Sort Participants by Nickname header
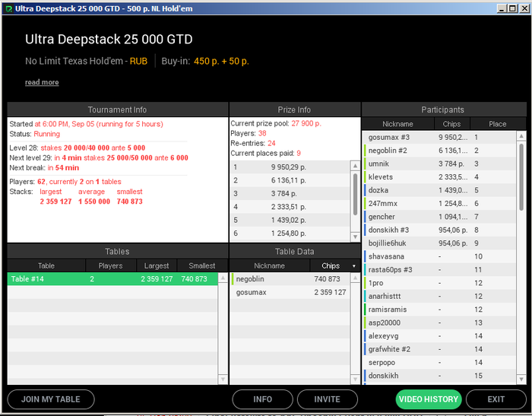532x416 pixels. pos(398,124)
